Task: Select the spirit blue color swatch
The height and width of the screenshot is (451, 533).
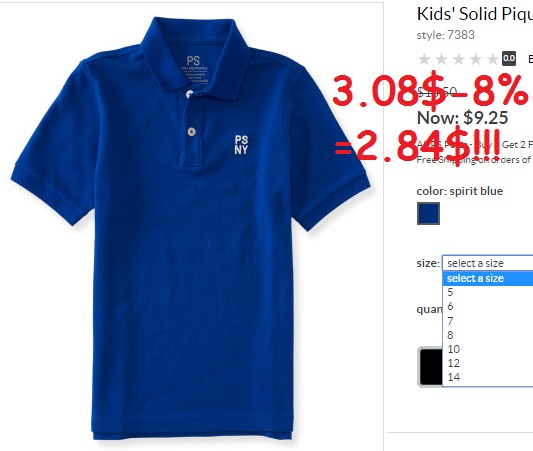Action: (x=428, y=213)
